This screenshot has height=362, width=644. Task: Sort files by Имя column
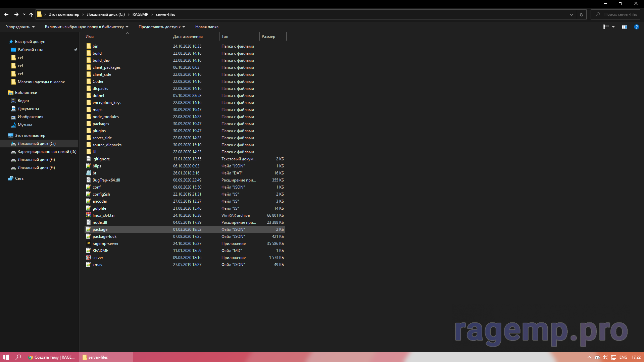pyautogui.click(x=128, y=37)
